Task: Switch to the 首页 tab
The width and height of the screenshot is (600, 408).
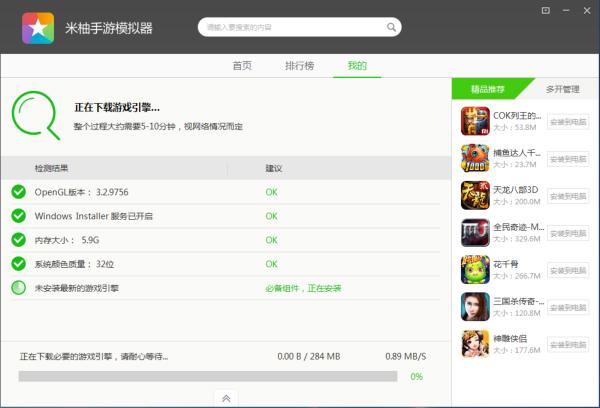Action: pos(242,65)
